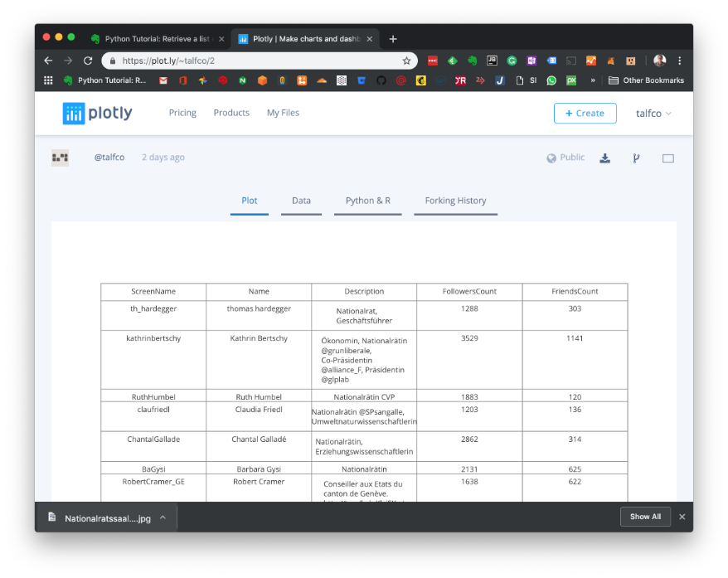Image resolution: width=728 pixels, height=578 pixels.
Task: Switch to the Python & R tab
Action: (367, 201)
